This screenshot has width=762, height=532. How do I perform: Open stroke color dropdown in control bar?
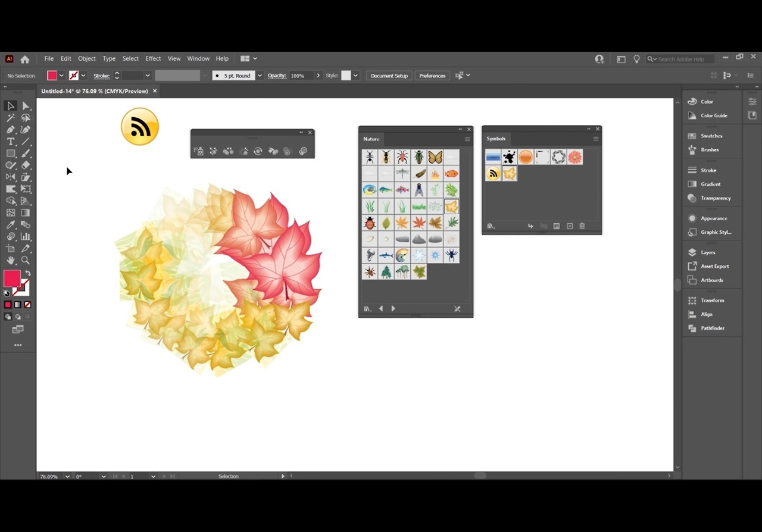coord(83,76)
